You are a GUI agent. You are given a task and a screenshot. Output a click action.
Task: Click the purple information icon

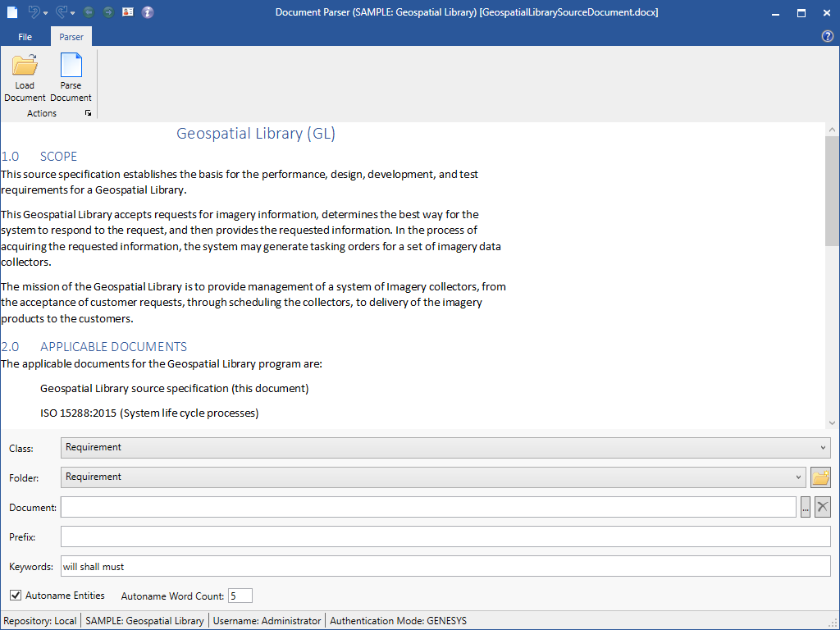(148, 12)
